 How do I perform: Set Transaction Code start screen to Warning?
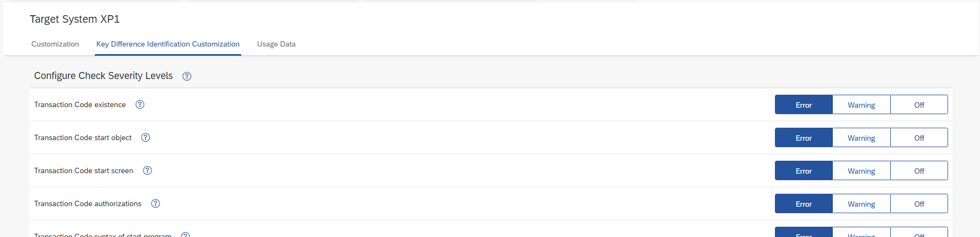[x=861, y=171]
